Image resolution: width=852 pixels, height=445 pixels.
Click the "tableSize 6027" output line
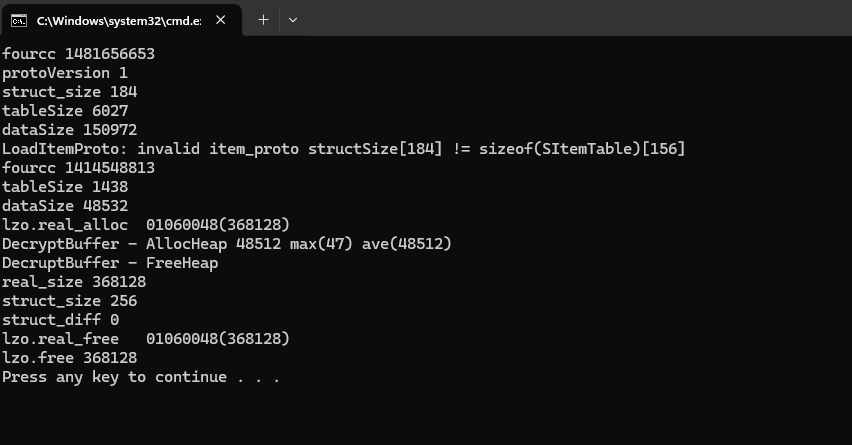tap(65, 111)
